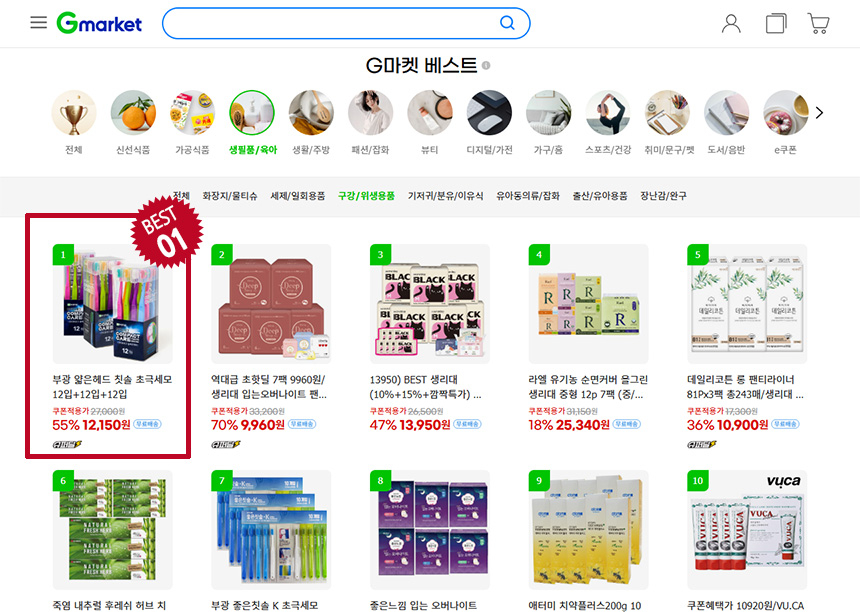
Task: Switch to the 기저귀/분유/이유식 subcategory tab
Action: click(x=445, y=196)
